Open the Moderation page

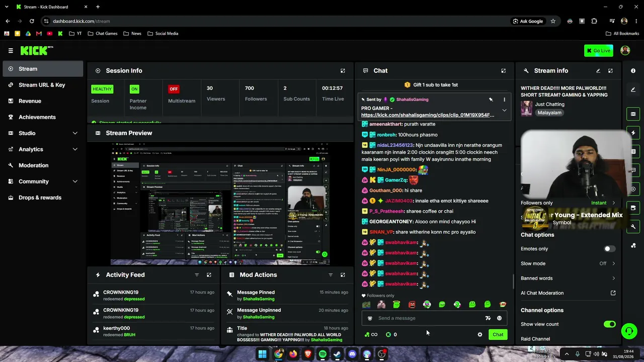point(43,165)
